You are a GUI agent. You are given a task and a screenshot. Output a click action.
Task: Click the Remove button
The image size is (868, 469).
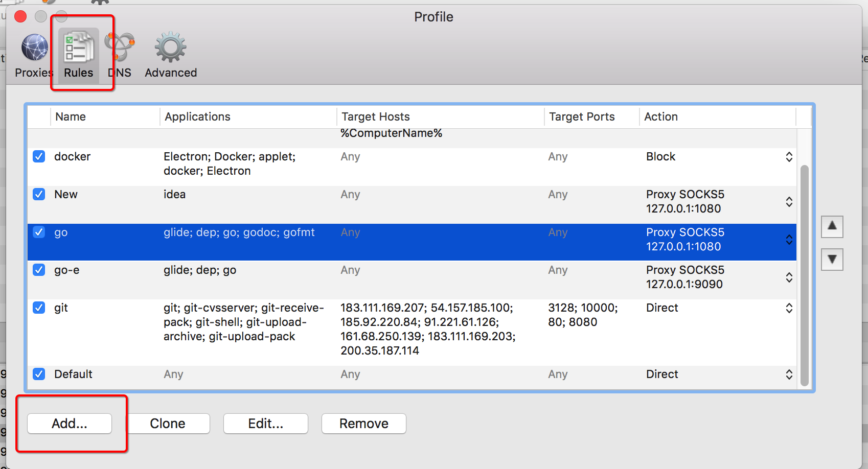pos(363,424)
